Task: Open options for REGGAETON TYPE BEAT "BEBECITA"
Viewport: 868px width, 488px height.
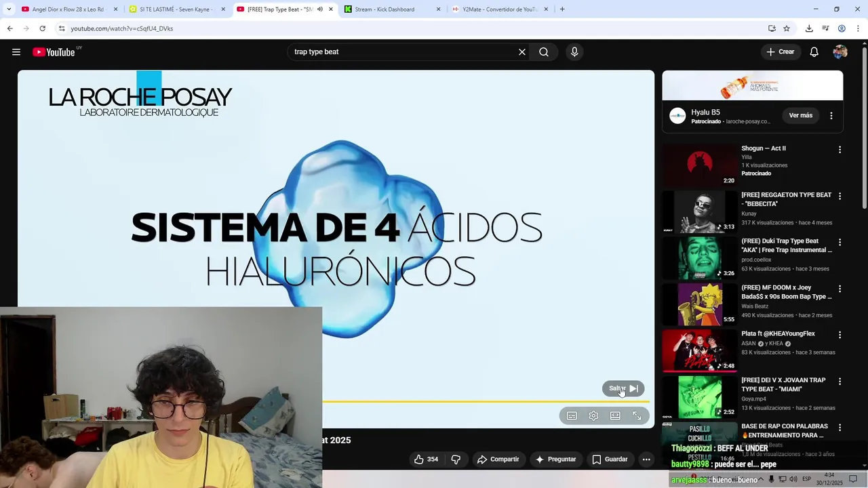Action: [840, 196]
